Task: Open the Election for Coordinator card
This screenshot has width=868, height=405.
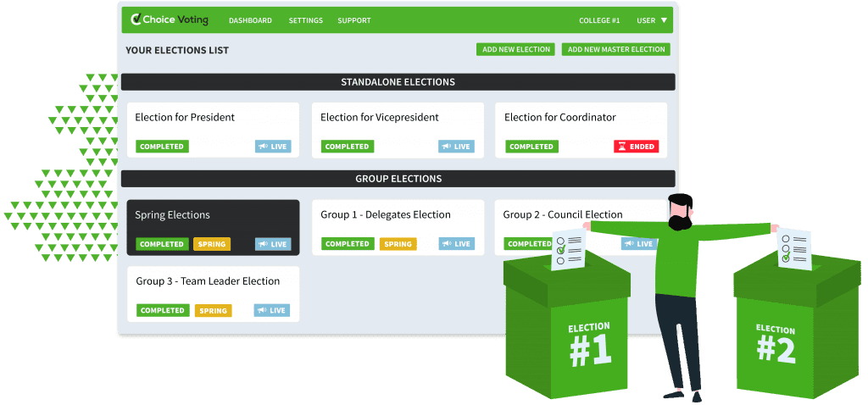Action: pyautogui.click(x=581, y=130)
